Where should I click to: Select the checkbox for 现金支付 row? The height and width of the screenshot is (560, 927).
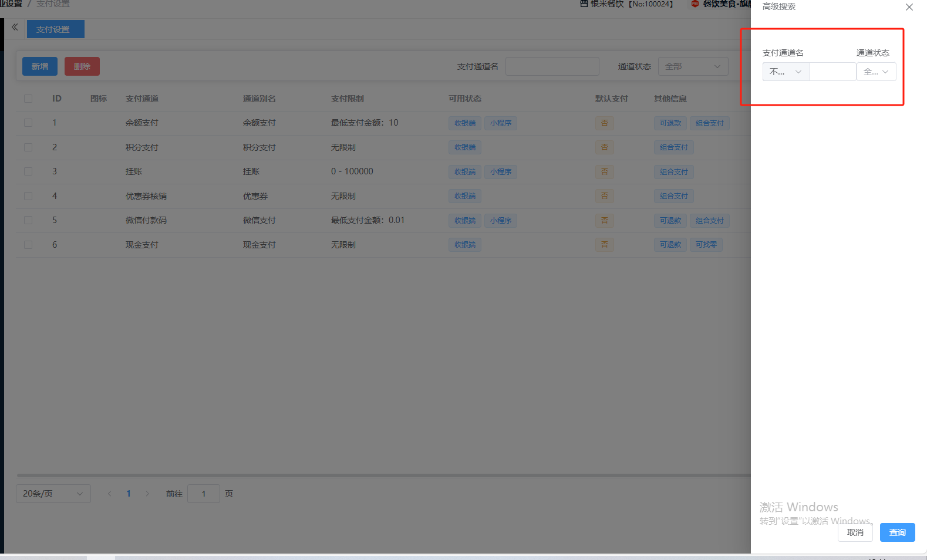pos(28,245)
